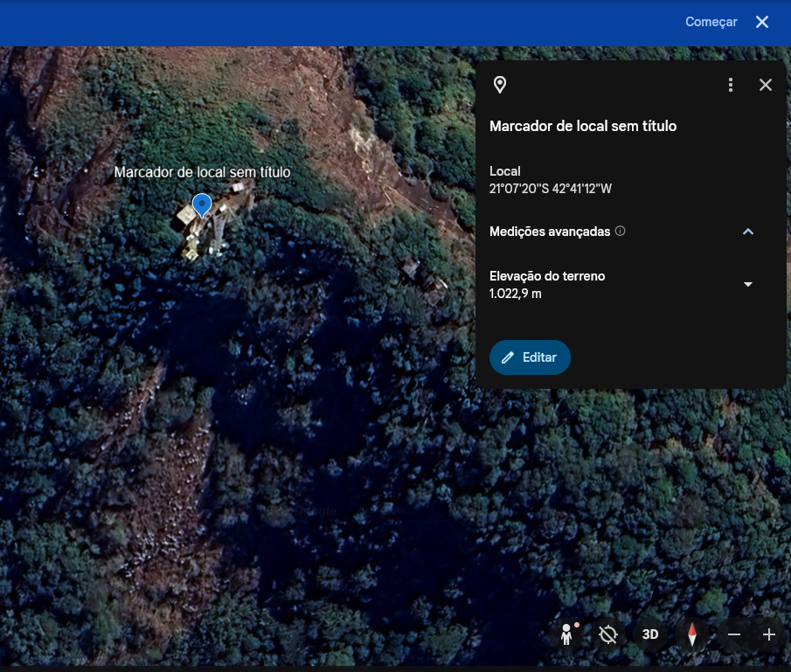Toggle the orbit rotation control icon
Screen dimensions: 791x672
[x=608, y=634]
